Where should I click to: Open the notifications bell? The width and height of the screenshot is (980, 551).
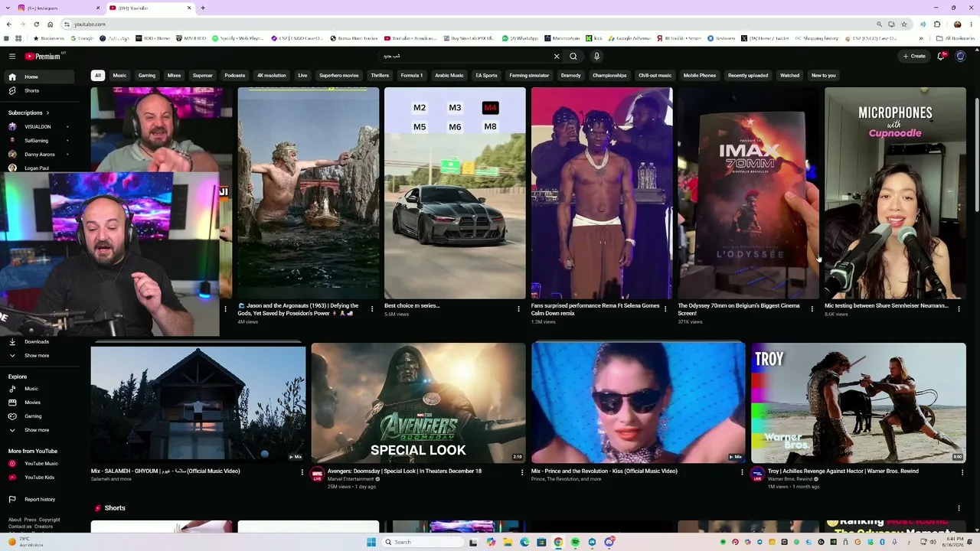pos(941,56)
